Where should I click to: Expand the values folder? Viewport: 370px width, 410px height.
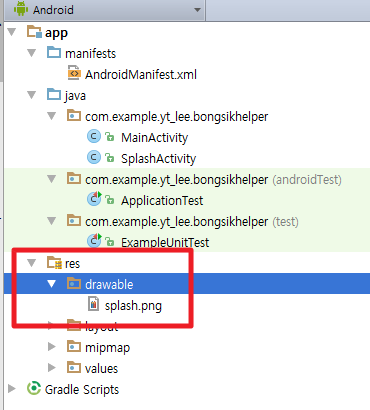[52, 368]
